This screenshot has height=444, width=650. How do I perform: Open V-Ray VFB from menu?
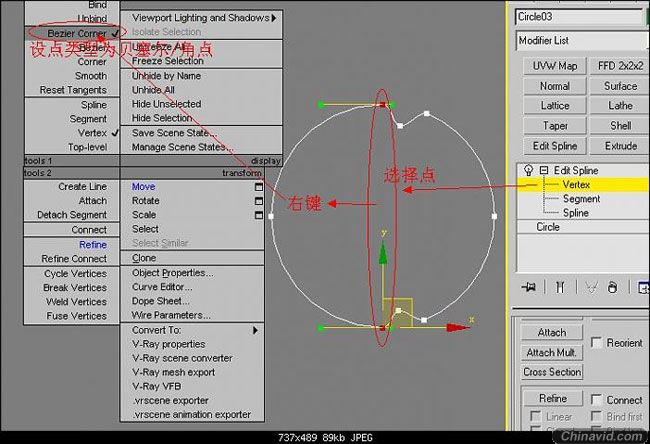(x=157, y=386)
